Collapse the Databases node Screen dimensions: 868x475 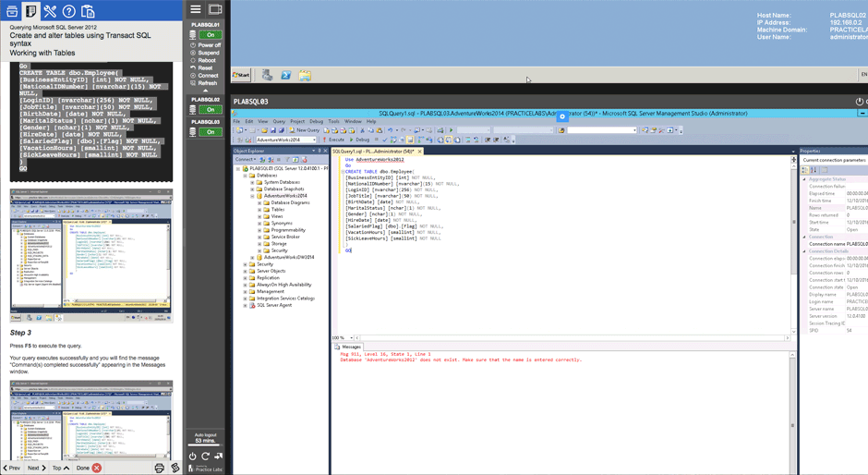[x=246, y=176]
